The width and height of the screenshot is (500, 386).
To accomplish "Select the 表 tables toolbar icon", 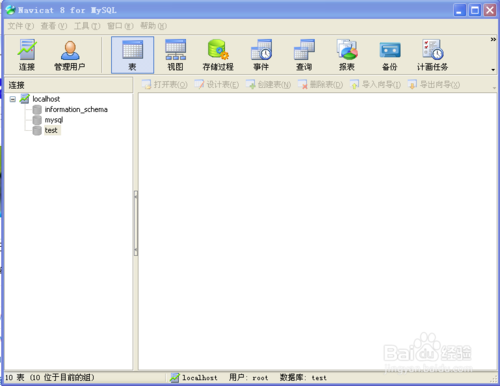I will (132, 55).
